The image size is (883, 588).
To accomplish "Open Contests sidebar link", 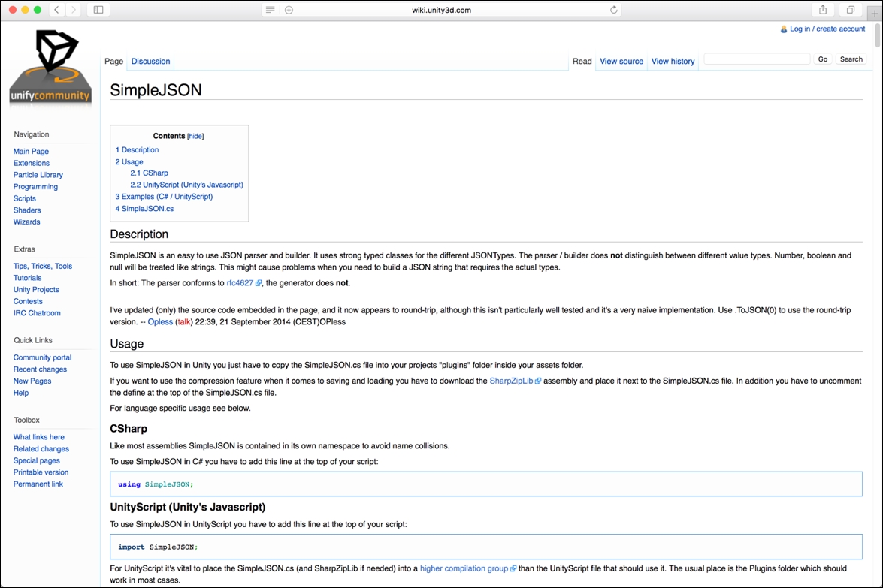I will pos(28,302).
